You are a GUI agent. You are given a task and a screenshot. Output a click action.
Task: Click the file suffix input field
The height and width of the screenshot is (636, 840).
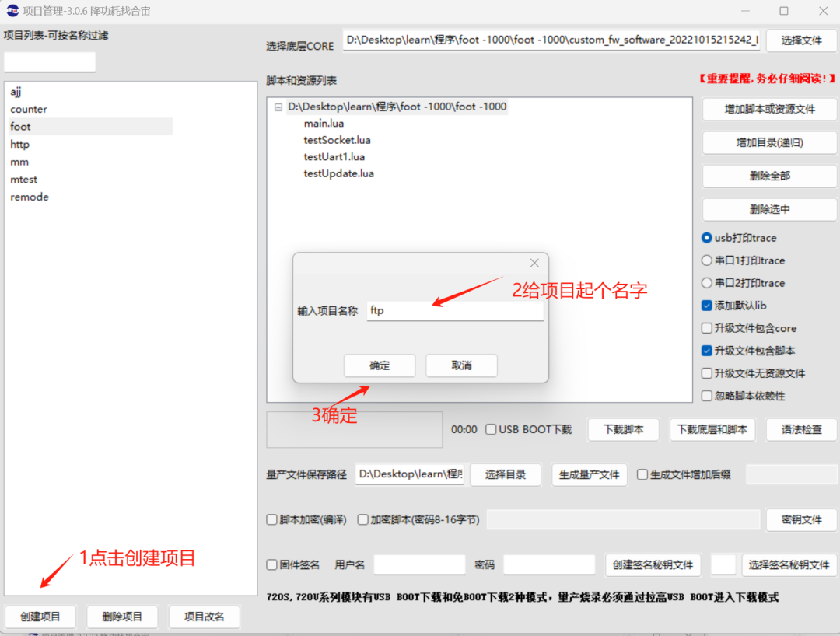click(792, 474)
